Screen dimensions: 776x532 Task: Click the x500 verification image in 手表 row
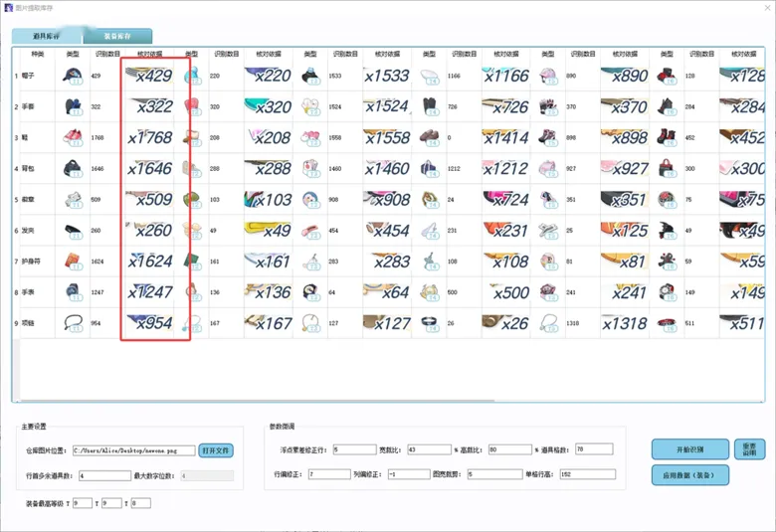[x=505, y=292]
